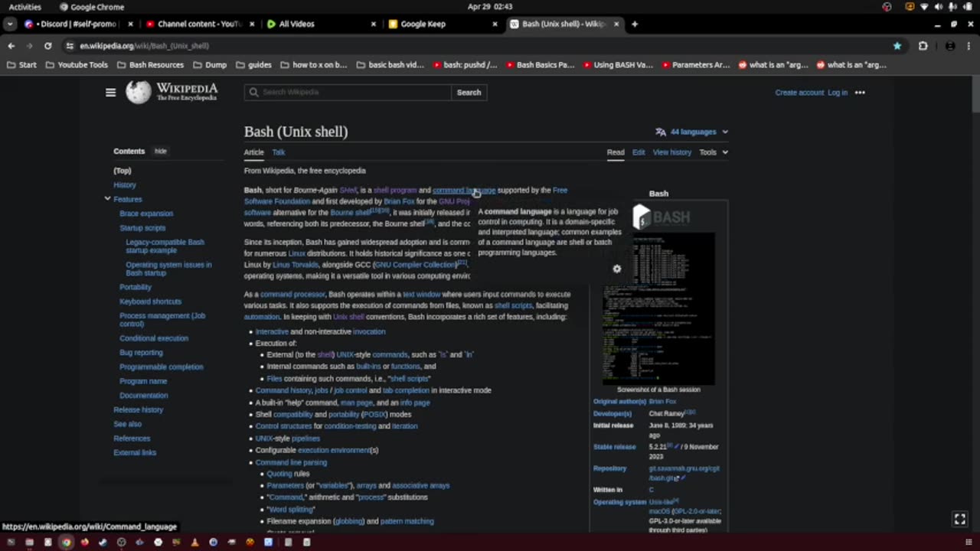Open the 'command language' link

click(x=464, y=190)
